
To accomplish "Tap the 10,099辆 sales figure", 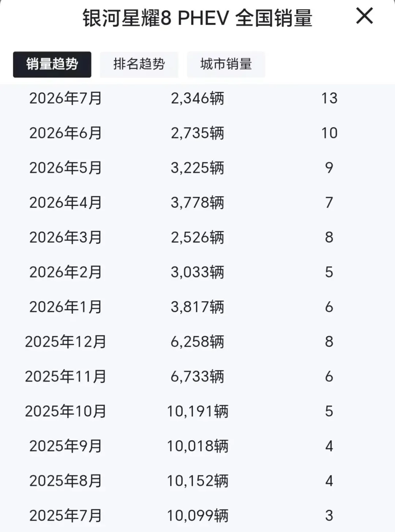I will [x=197, y=516].
